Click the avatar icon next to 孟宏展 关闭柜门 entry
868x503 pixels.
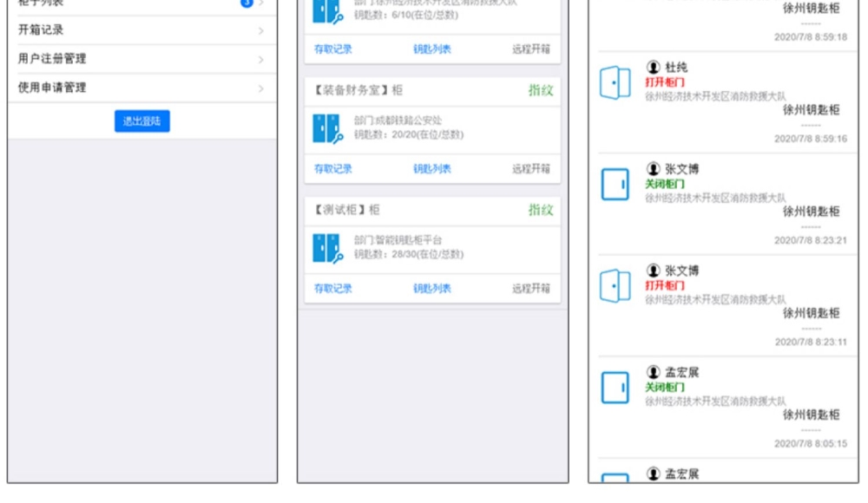click(x=654, y=372)
